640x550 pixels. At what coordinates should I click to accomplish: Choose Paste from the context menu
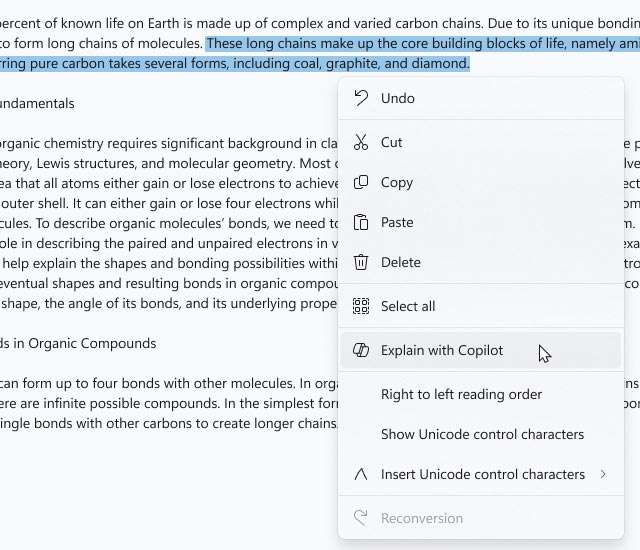point(397,222)
